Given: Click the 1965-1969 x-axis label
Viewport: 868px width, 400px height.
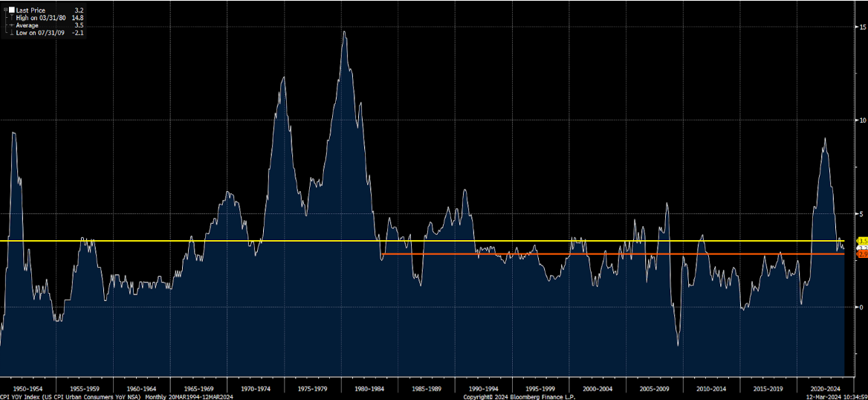Looking at the screenshot, I should 198,389.
